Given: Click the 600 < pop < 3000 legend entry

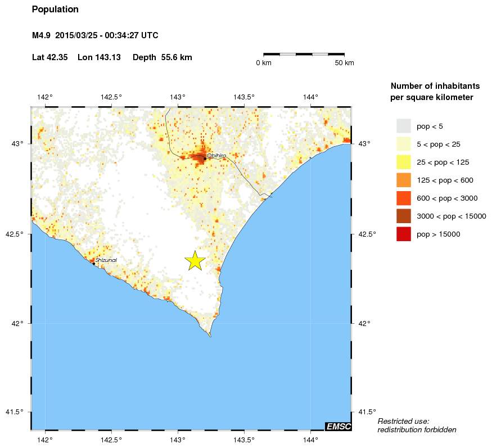Looking at the screenshot, I should (443, 198).
